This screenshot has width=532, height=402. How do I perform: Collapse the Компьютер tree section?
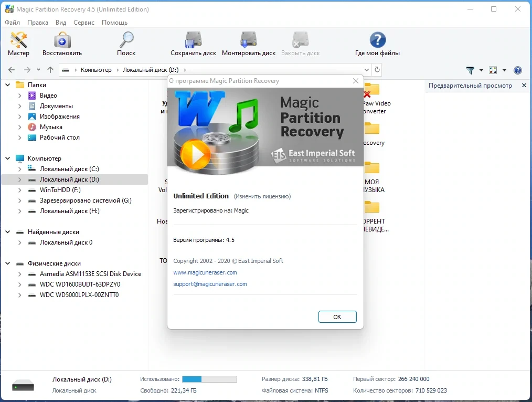coord(8,158)
